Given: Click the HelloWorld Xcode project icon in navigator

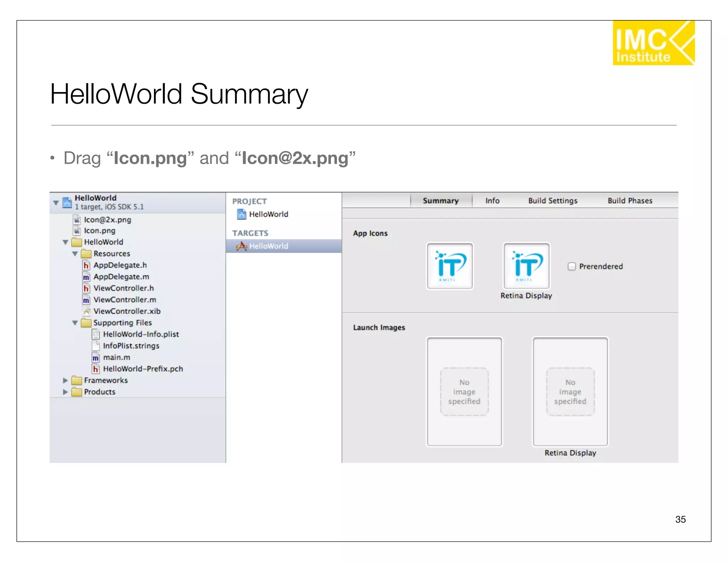Looking at the screenshot, I should point(67,202).
